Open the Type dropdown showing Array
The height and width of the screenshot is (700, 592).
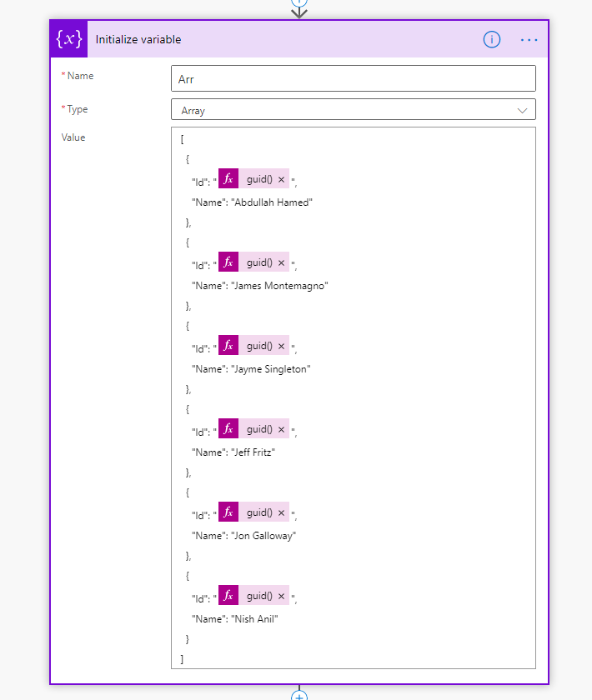coord(353,110)
